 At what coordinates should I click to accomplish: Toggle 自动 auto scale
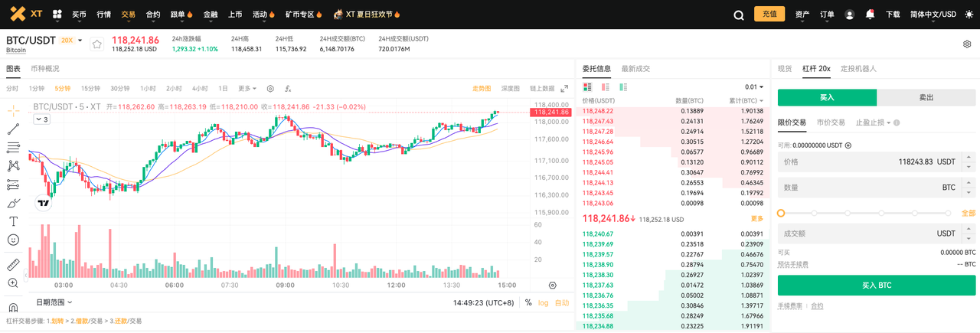click(562, 302)
